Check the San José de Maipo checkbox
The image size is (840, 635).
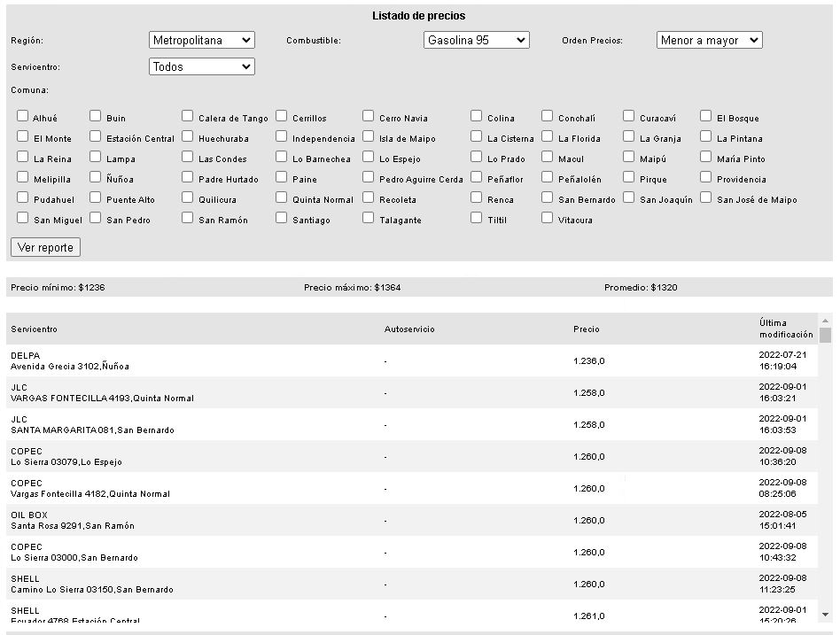tap(706, 197)
